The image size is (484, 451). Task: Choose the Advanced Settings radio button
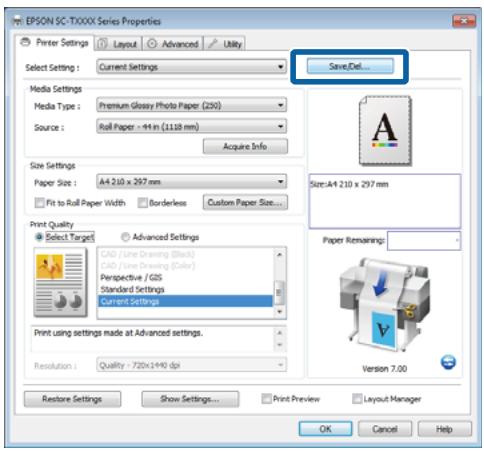(x=125, y=237)
